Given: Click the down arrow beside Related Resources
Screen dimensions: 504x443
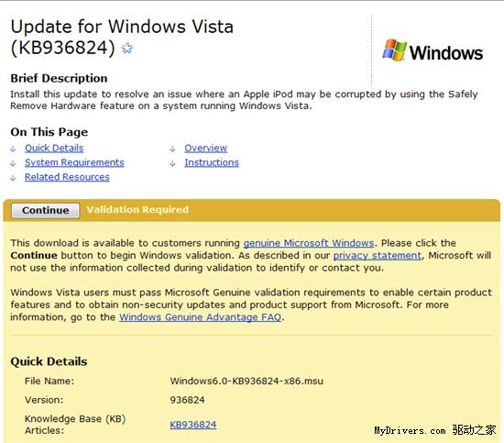Looking at the screenshot, I should pyautogui.click(x=13, y=178).
